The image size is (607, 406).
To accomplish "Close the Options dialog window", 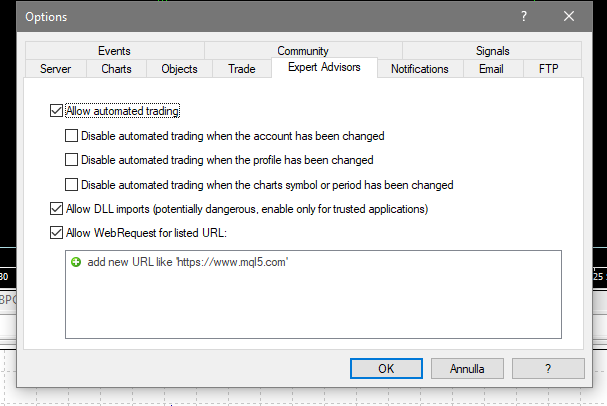I will (x=569, y=16).
